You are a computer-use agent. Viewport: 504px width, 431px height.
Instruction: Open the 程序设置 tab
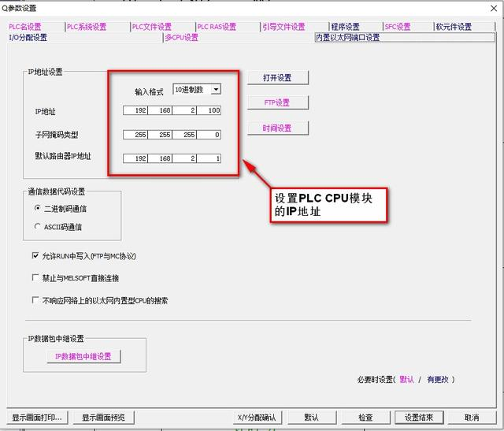point(345,27)
